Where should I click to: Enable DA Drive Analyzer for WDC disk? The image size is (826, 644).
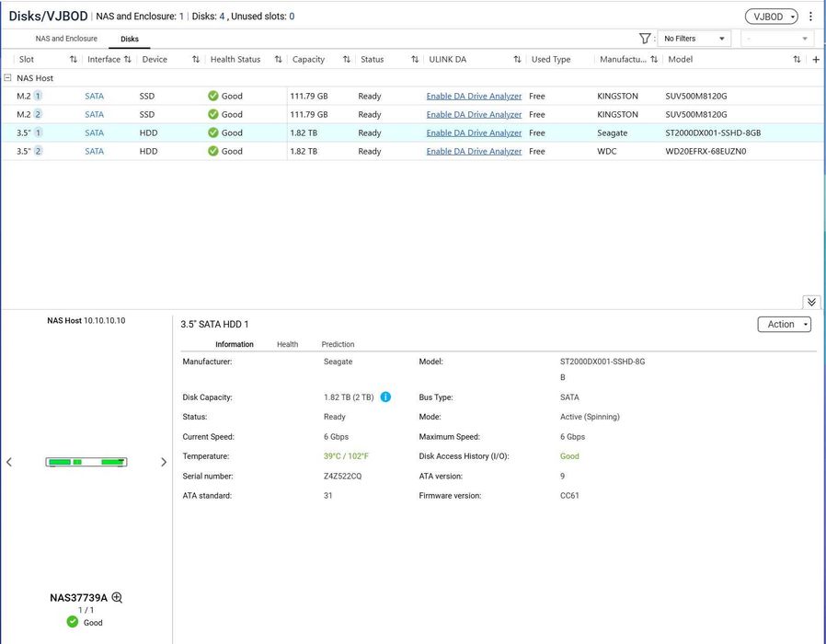tap(474, 151)
